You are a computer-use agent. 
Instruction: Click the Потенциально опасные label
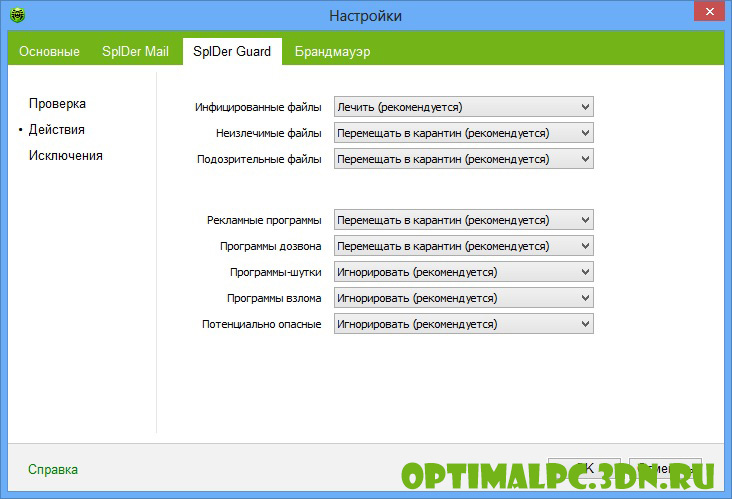click(261, 324)
